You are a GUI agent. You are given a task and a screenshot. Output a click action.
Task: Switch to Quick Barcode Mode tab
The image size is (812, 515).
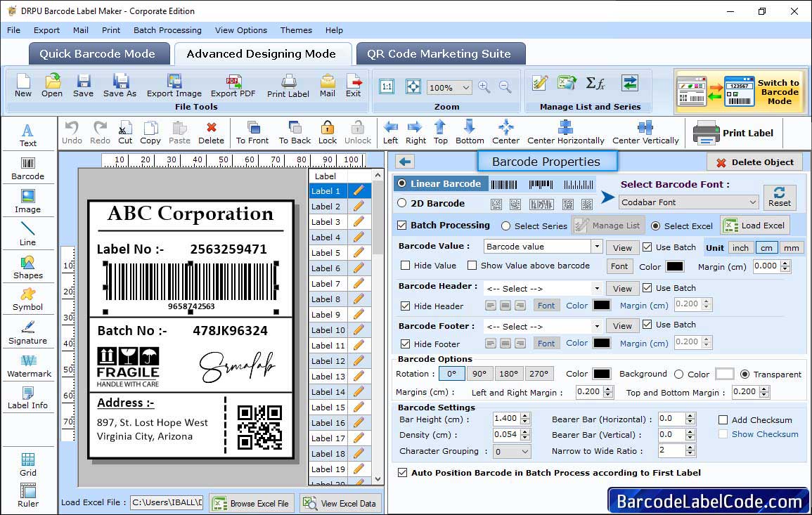coord(98,54)
